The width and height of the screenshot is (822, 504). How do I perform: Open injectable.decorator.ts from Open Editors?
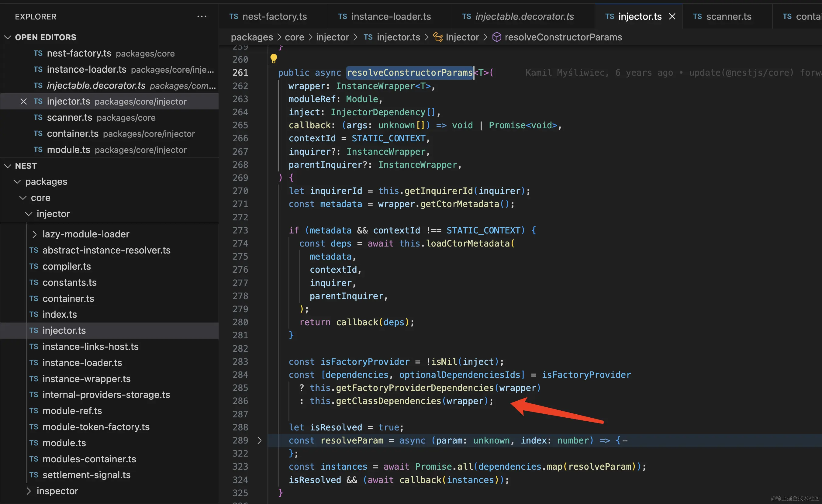(109, 85)
